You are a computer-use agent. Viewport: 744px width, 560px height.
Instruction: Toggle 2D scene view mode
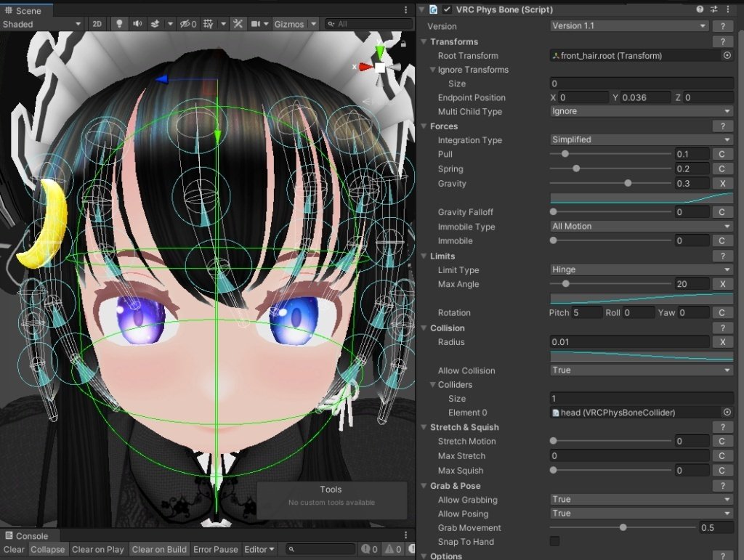coord(97,24)
